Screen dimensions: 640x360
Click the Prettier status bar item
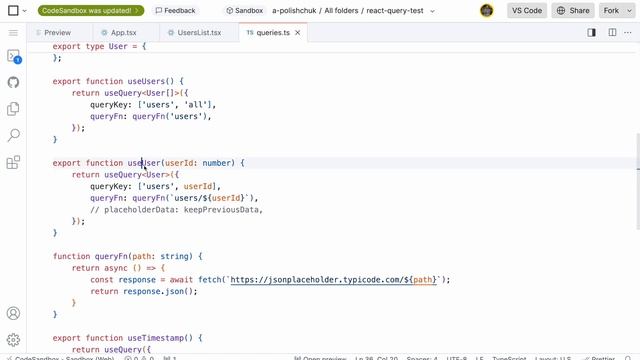(x=599, y=358)
